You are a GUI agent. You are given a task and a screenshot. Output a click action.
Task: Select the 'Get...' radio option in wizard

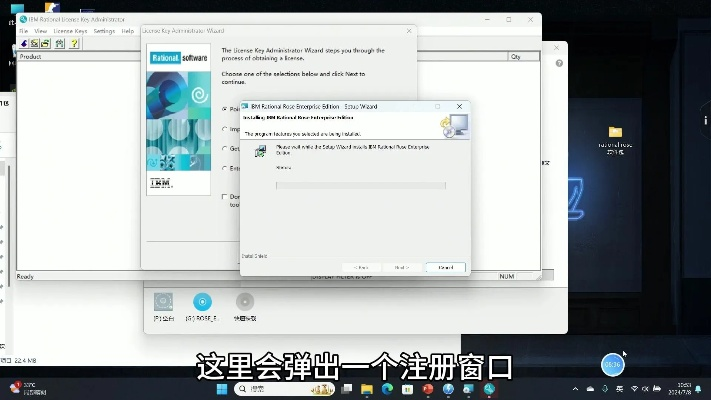point(225,149)
